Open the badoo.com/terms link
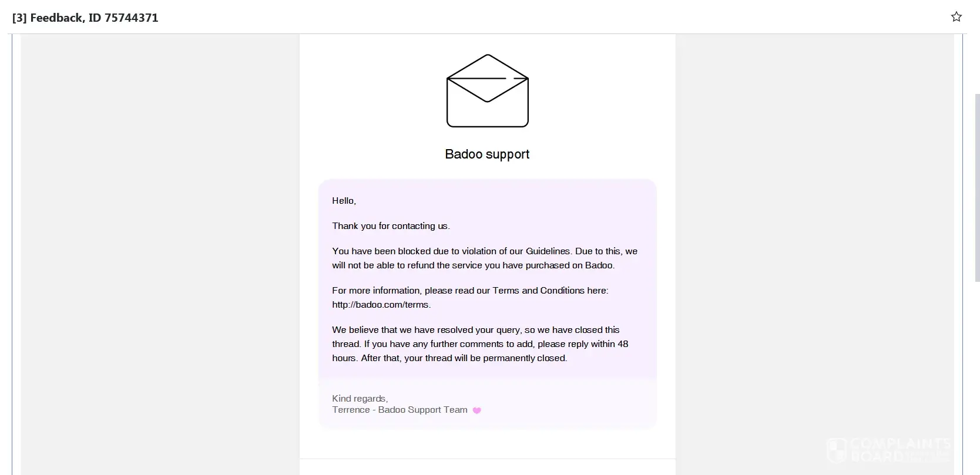The image size is (980, 475). click(381, 305)
